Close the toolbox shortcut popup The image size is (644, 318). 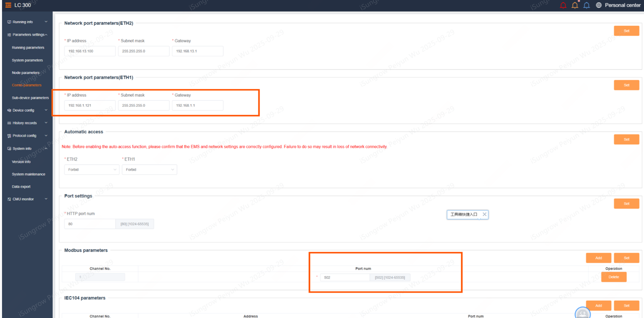(x=485, y=214)
